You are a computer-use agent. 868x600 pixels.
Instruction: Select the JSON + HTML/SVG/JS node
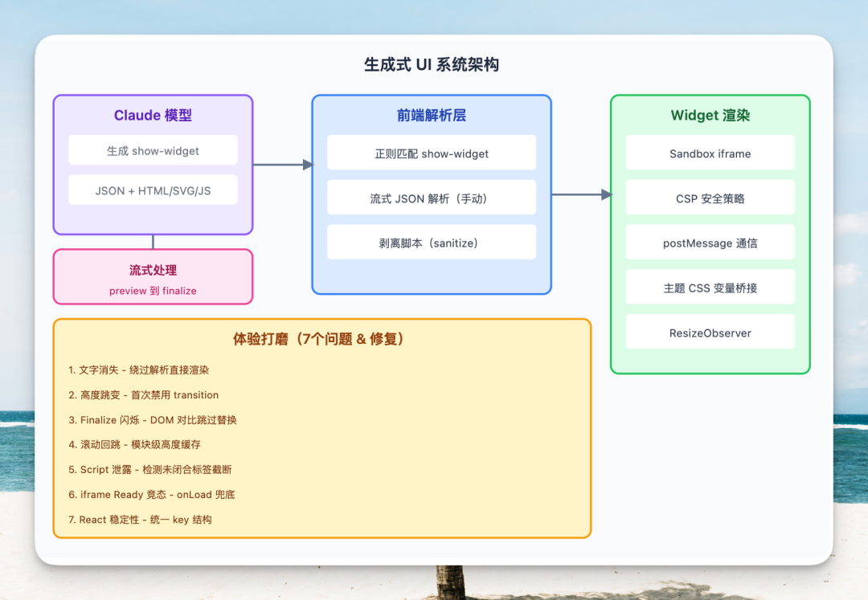(153, 190)
